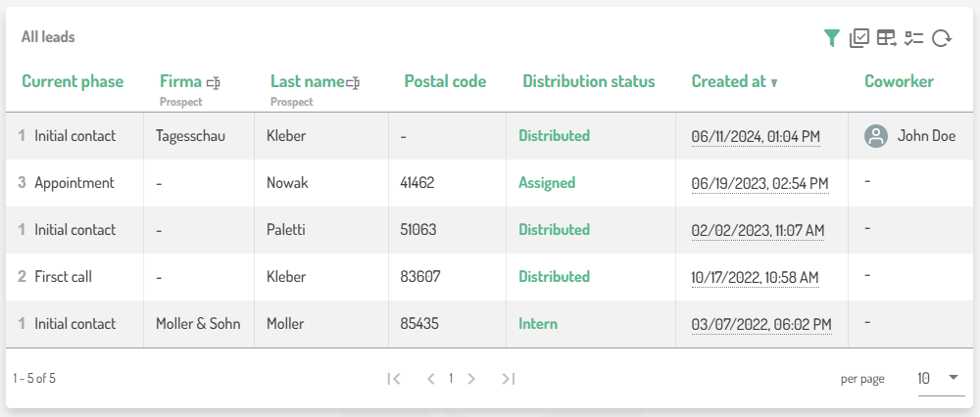Click the icon next to Firma header
This screenshot has width=980, height=417.
tap(214, 82)
